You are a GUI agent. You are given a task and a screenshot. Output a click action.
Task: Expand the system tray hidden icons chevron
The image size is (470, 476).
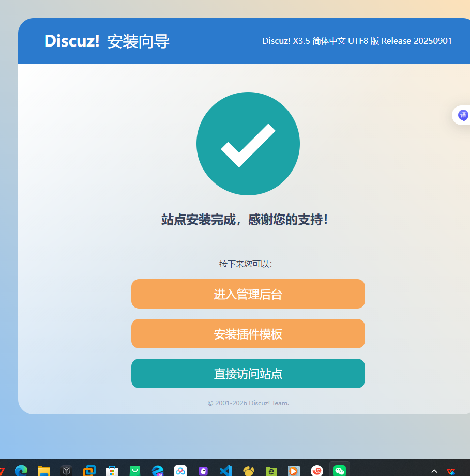coord(434,471)
